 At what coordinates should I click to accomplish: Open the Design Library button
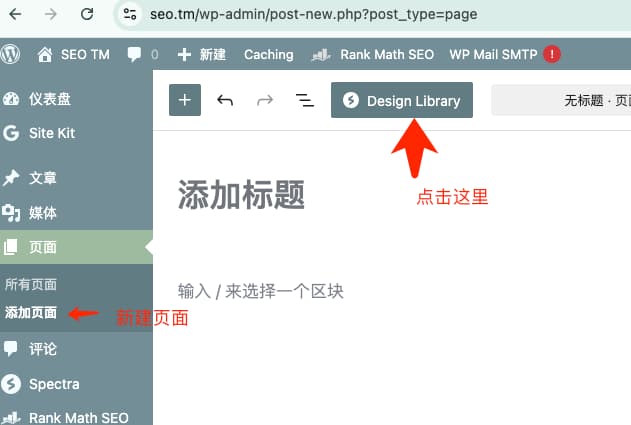pos(402,100)
